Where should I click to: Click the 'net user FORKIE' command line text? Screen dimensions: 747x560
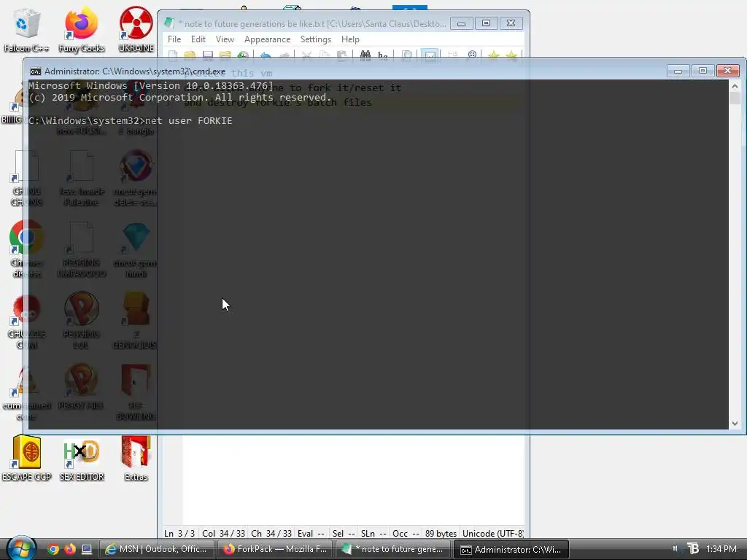(x=189, y=120)
